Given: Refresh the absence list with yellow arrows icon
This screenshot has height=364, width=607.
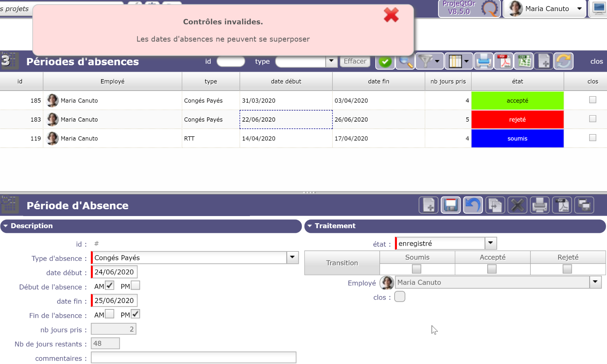Looking at the screenshot, I should coord(563,61).
